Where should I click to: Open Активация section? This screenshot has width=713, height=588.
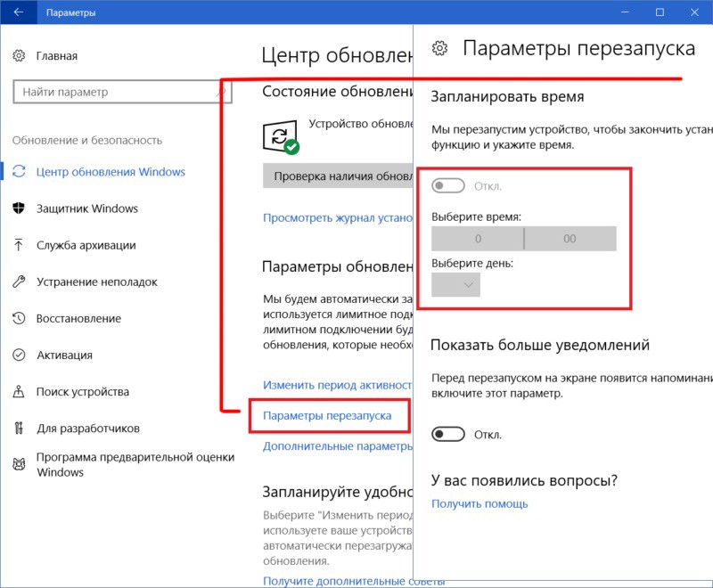[x=64, y=355]
